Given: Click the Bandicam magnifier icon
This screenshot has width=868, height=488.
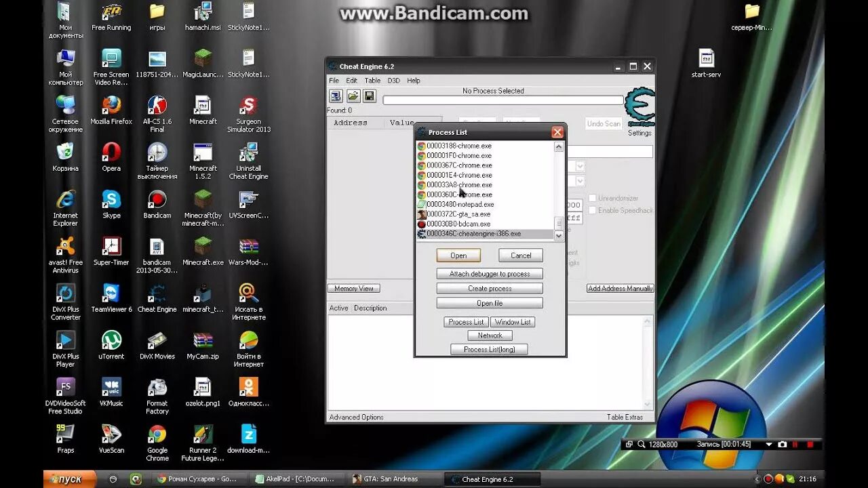Looking at the screenshot, I should coord(642,445).
